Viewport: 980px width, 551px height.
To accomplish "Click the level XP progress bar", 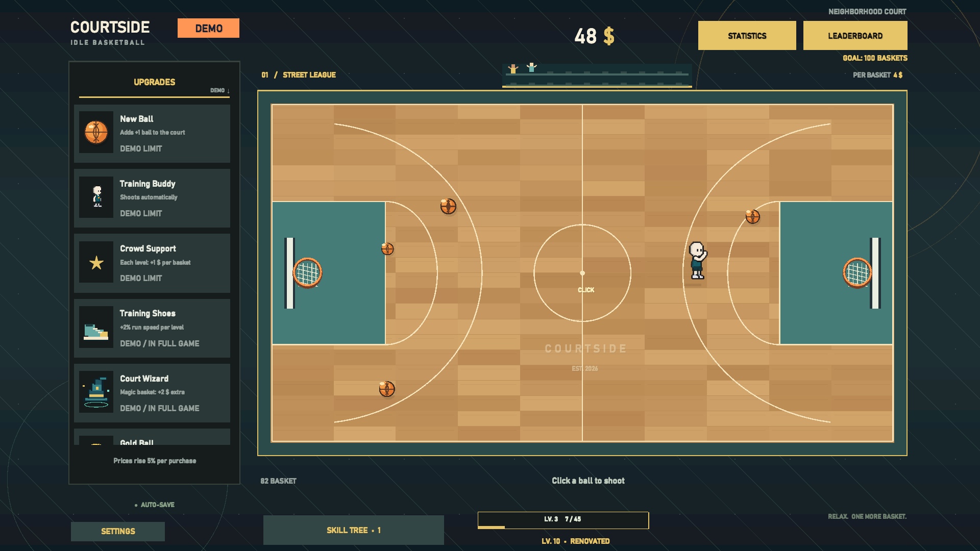I will [x=563, y=520].
